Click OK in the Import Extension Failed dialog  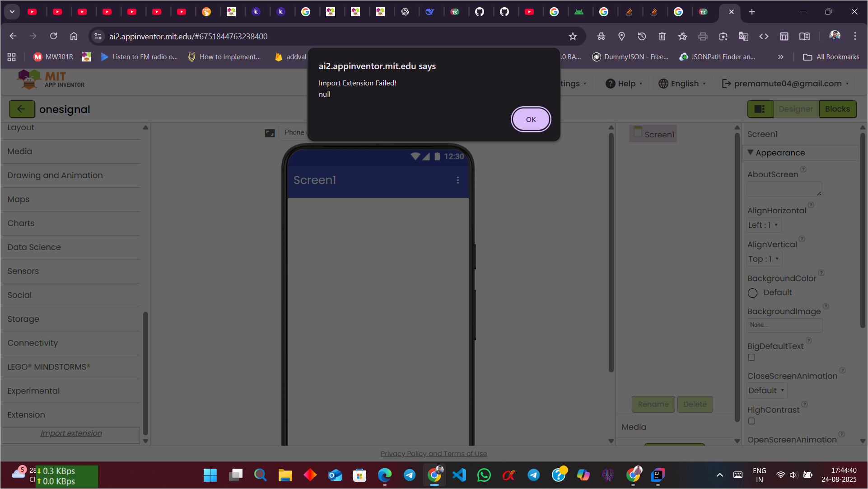point(531,119)
